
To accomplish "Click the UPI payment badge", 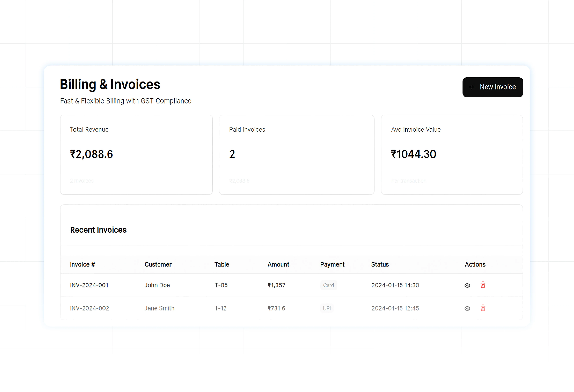I will [x=327, y=308].
